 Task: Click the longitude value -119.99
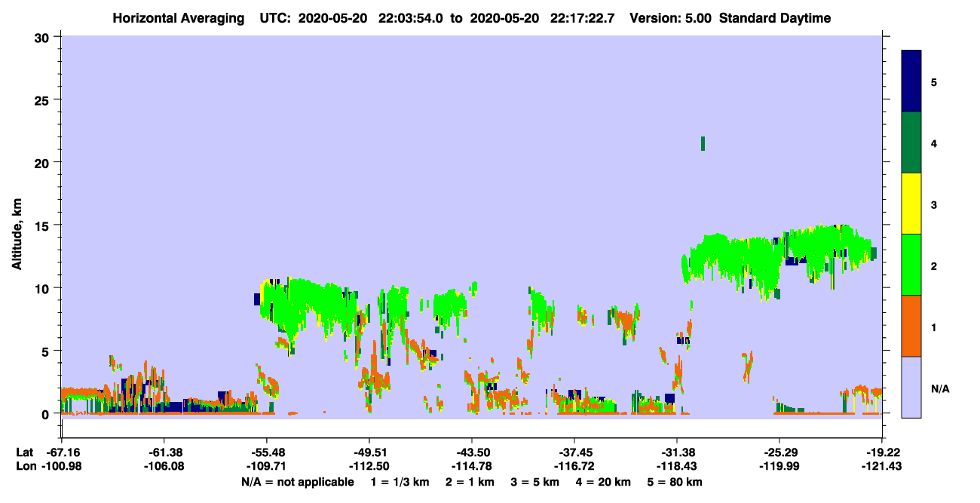pyautogui.click(x=779, y=466)
